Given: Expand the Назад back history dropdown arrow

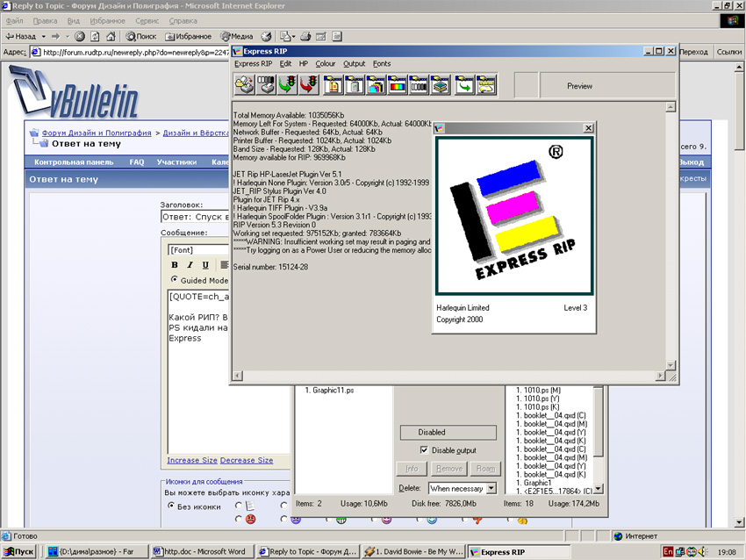Looking at the screenshot, I should 43,36.
